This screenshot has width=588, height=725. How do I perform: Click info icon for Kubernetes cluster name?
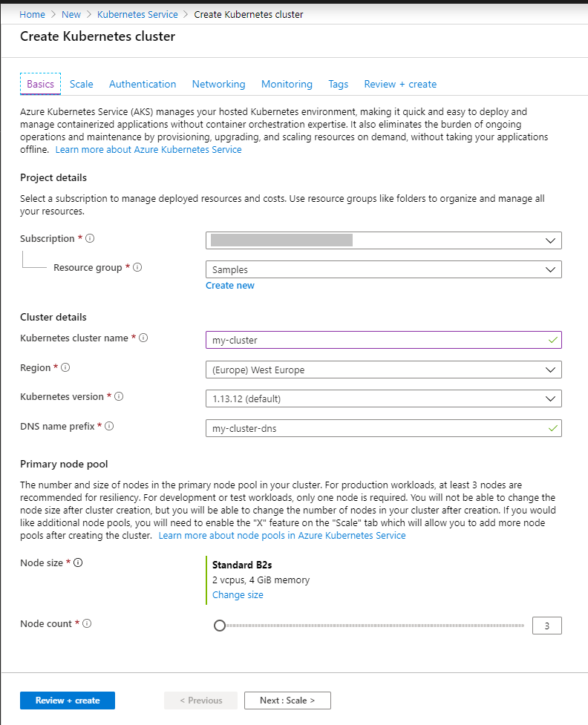pos(143,338)
